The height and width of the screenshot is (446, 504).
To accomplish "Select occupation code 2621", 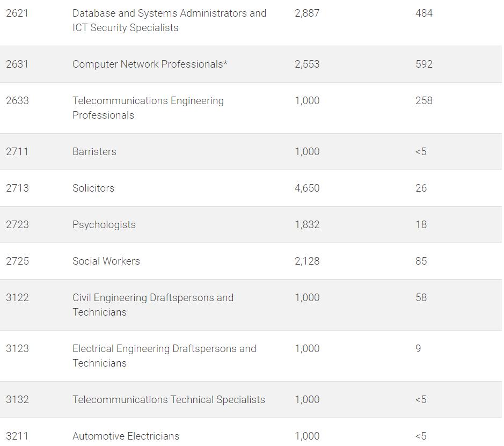I will [x=17, y=13].
